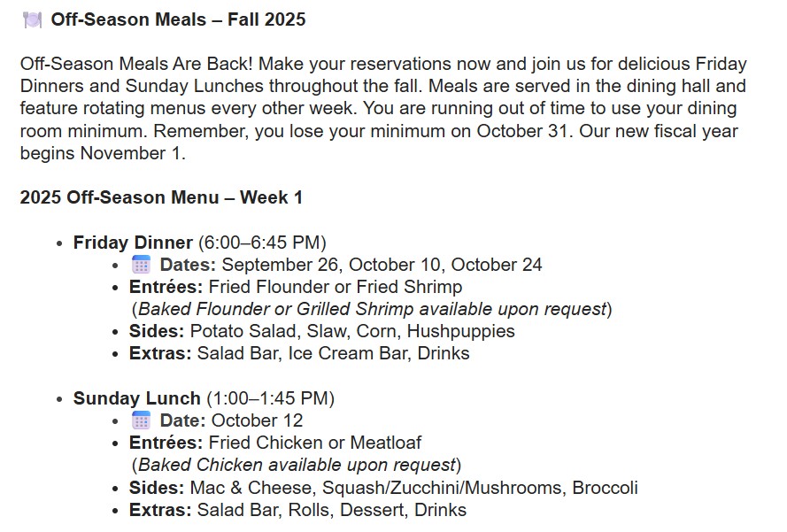
Task: Click the calendar icon beside the Sunday Lunch Date
Action: coord(141,420)
